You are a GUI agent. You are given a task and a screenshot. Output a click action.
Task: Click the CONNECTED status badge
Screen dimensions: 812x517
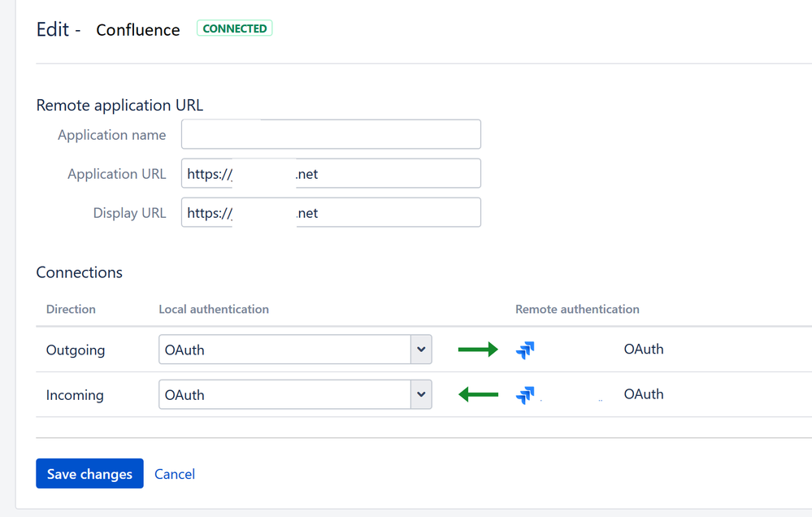(x=235, y=28)
